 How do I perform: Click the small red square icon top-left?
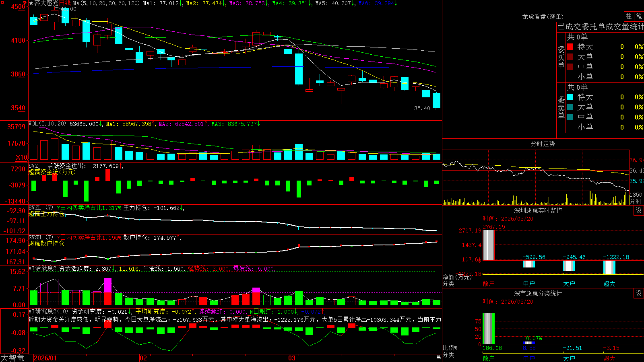click(2, 2)
